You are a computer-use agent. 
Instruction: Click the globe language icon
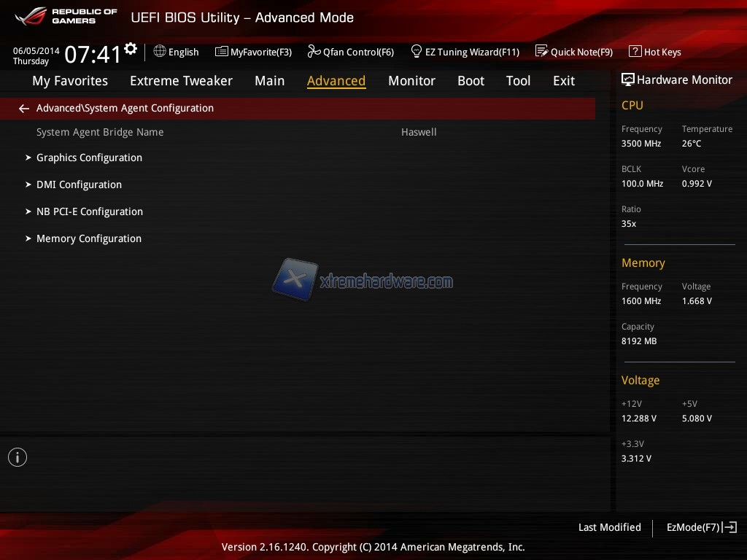tap(160, 52)
